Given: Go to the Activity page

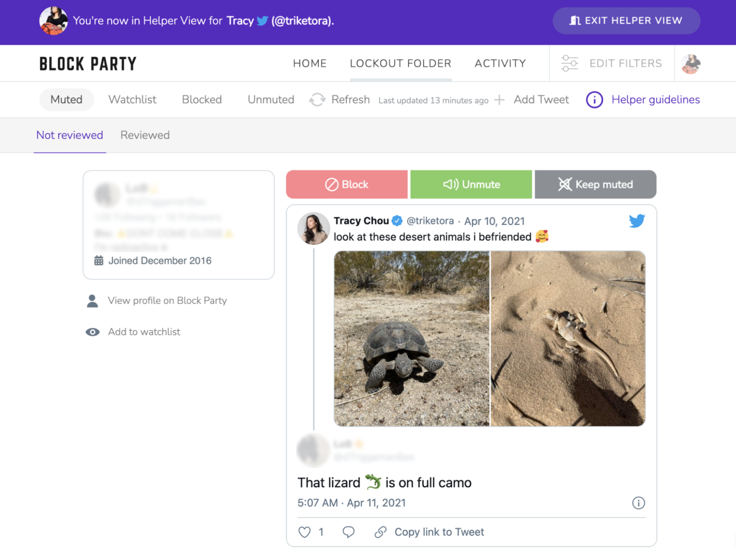Looking at the screenshot, I should (500, 64).
